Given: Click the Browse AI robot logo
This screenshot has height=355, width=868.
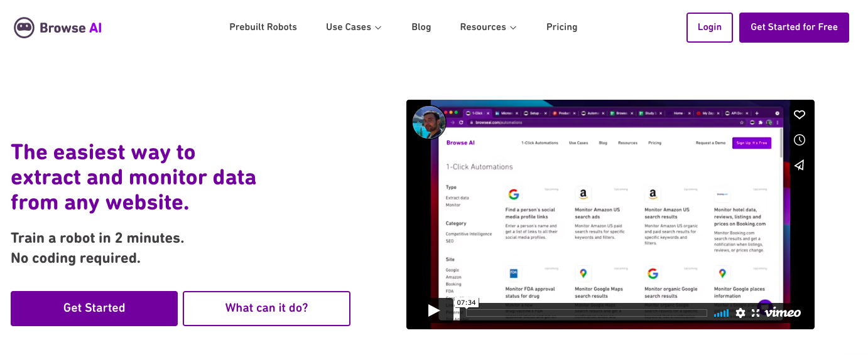Looking at the screenshot, I should (24, 28).
